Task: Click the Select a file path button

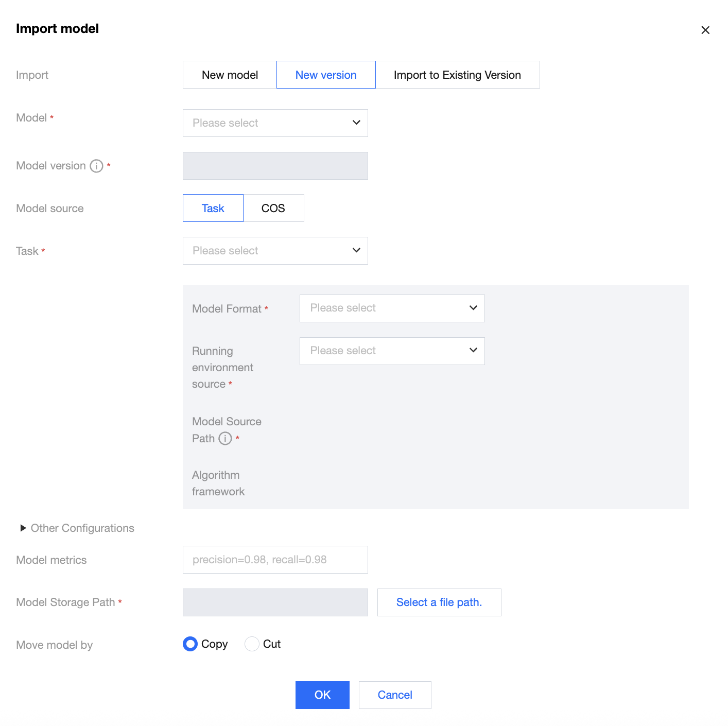Action: click(439, 602)
